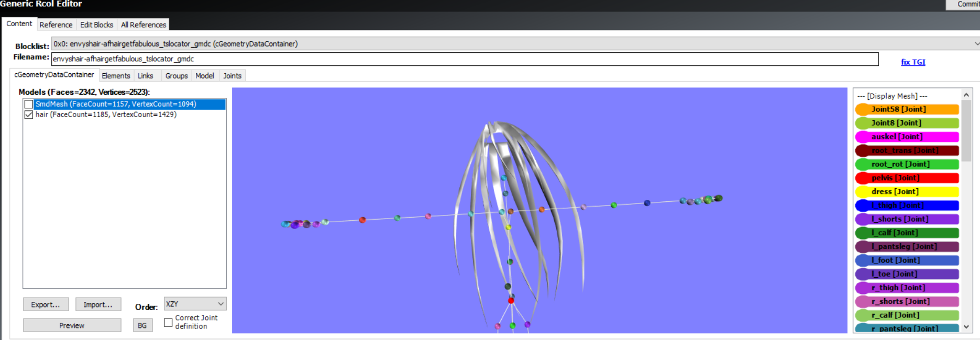
Task: Enable the SmdMesh model checkbox
Action: point(29,104)
